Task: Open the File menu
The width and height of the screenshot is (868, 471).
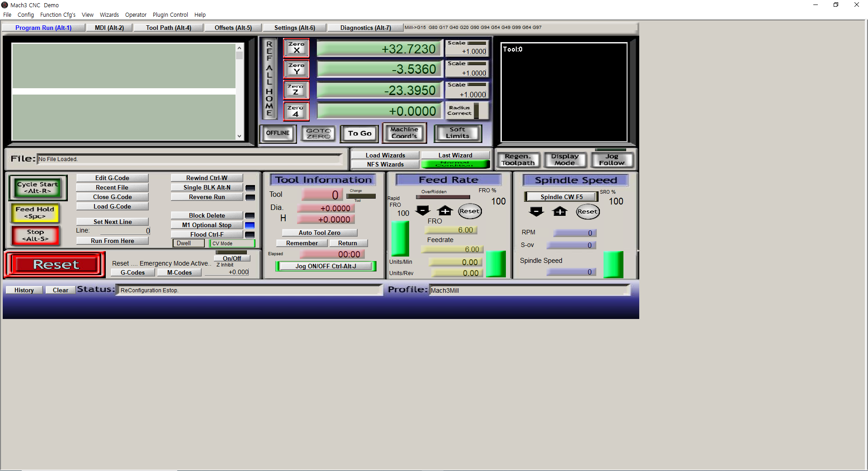Action: (x=7, y=14)
